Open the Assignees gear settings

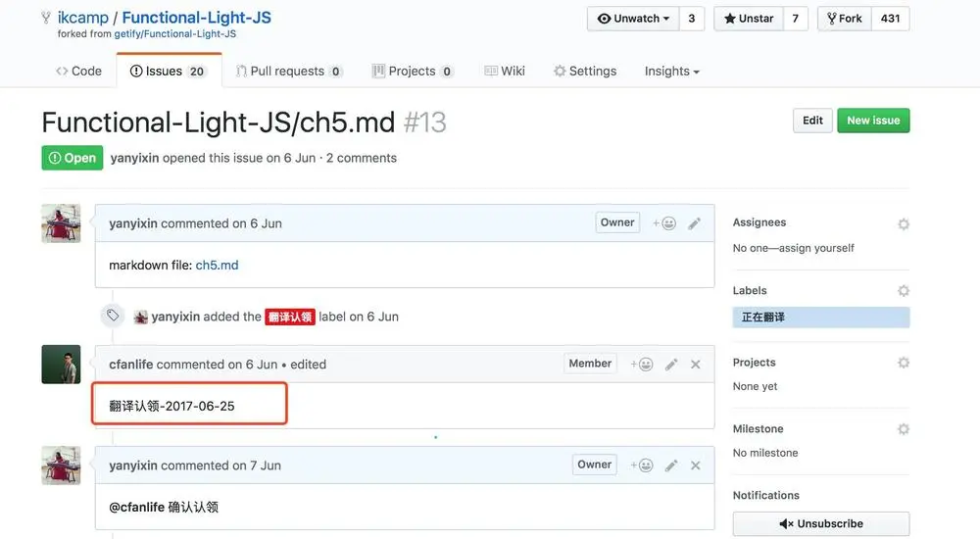(x=904, y=223)
